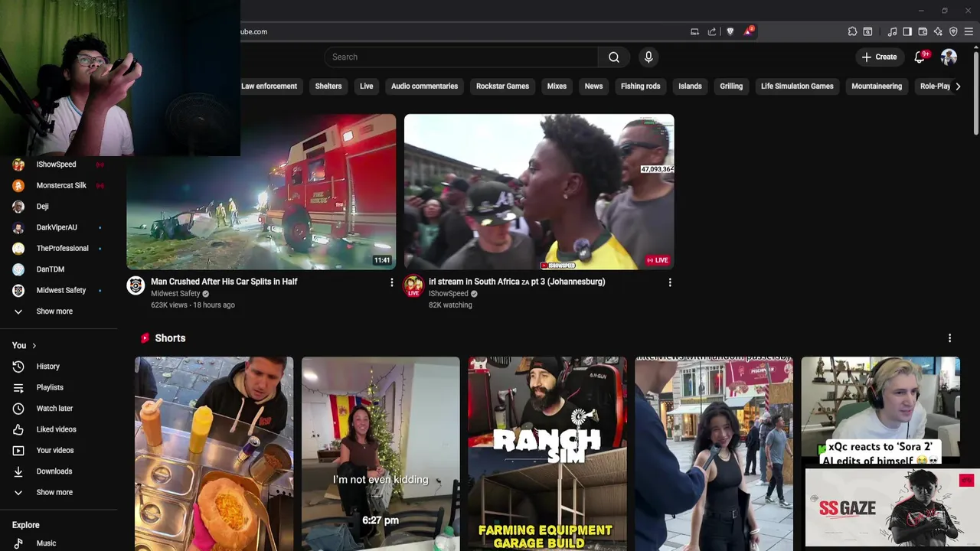Open the Shorts section three-dot menu

click(949, 338)
